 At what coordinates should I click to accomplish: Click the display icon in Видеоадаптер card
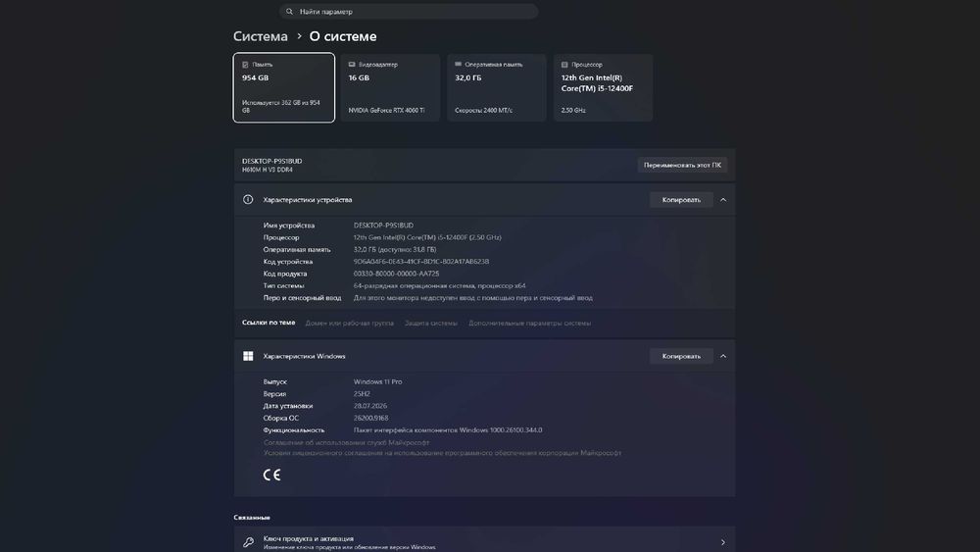(351, 65)
